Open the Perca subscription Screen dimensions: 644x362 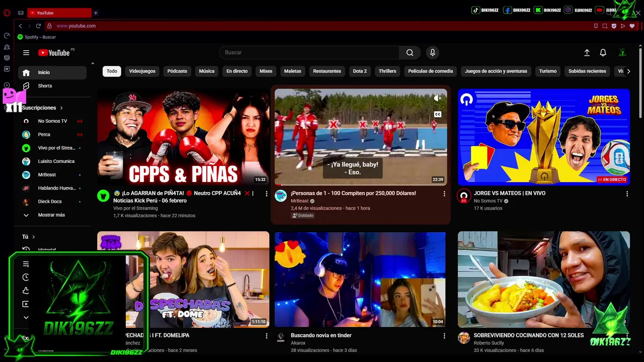coord(52,135)
